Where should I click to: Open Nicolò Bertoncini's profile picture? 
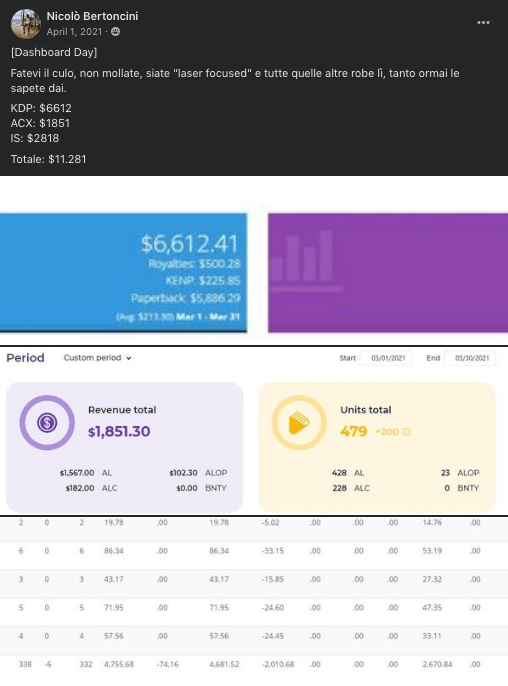pyautogui.click(x=25, y=24)
